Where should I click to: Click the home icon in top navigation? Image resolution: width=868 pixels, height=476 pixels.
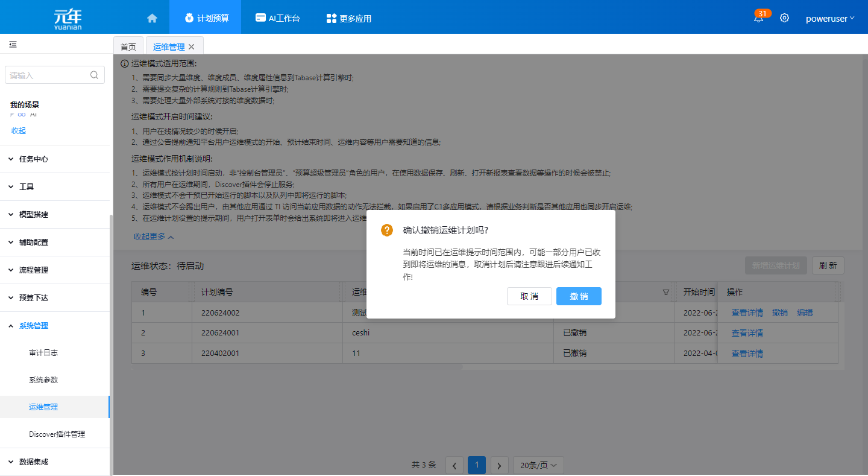152,18
